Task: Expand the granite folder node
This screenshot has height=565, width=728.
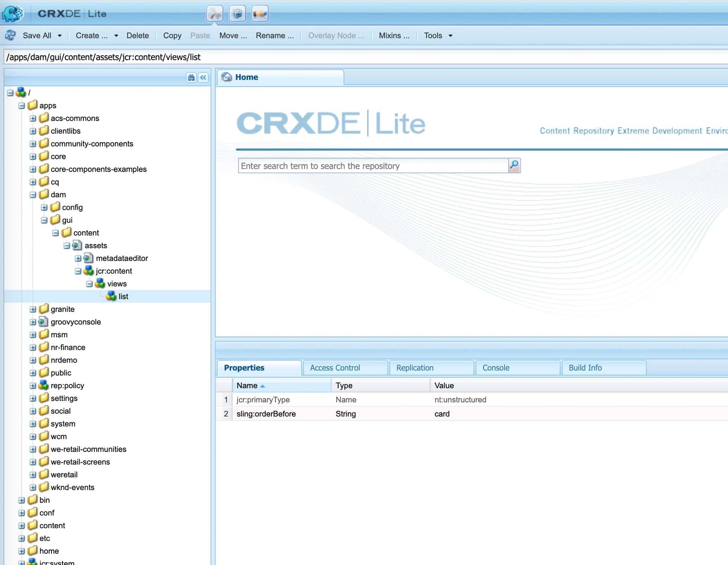Action: point(33,309)
